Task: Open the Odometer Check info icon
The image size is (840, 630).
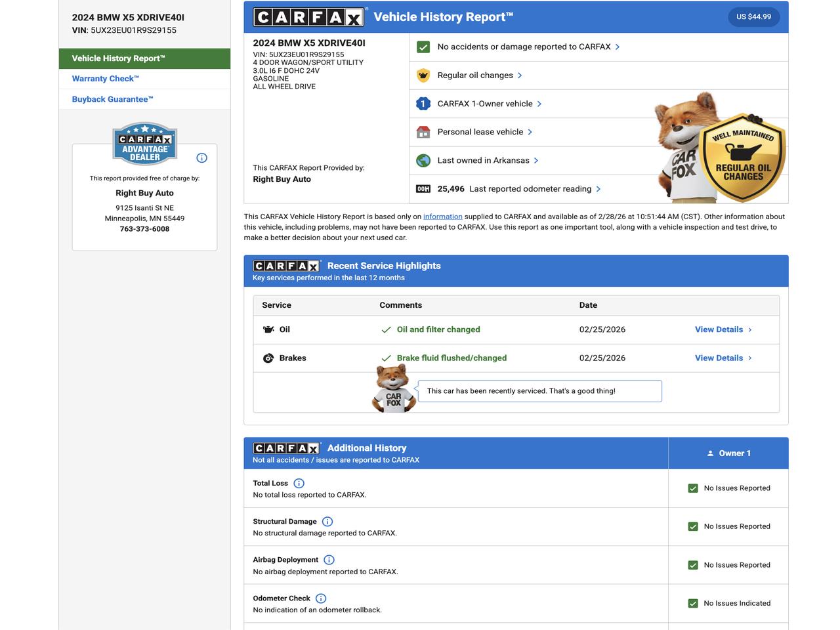Action: [321, 598]
